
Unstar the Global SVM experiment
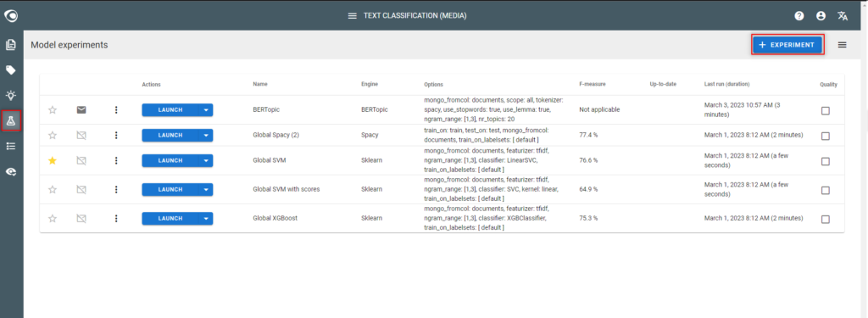[53, 160]
